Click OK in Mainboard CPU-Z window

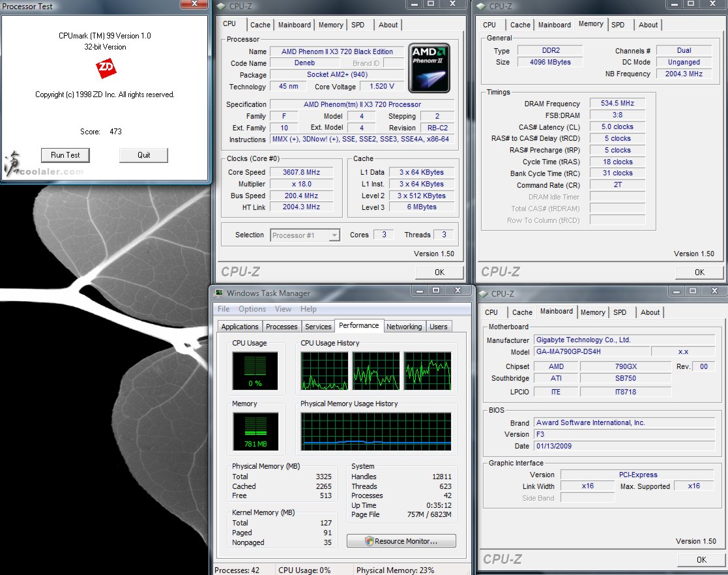(x=701, y=559)
